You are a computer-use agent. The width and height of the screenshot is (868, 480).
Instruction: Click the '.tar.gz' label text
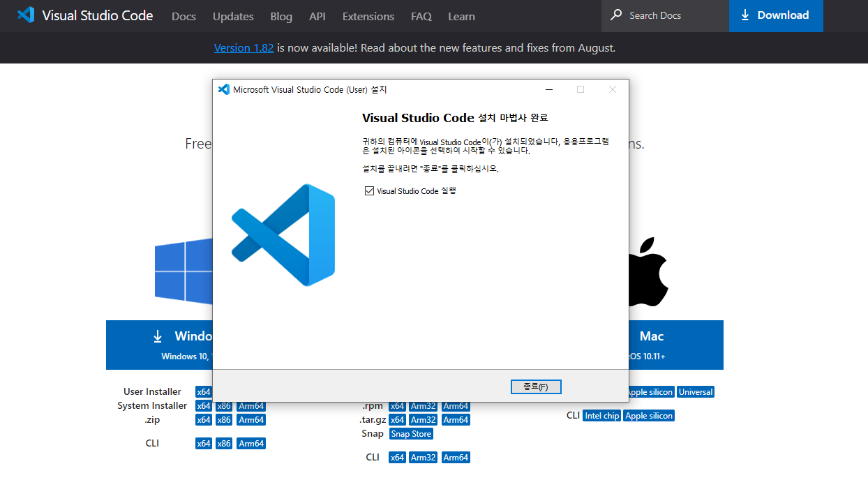click(372, 419)
